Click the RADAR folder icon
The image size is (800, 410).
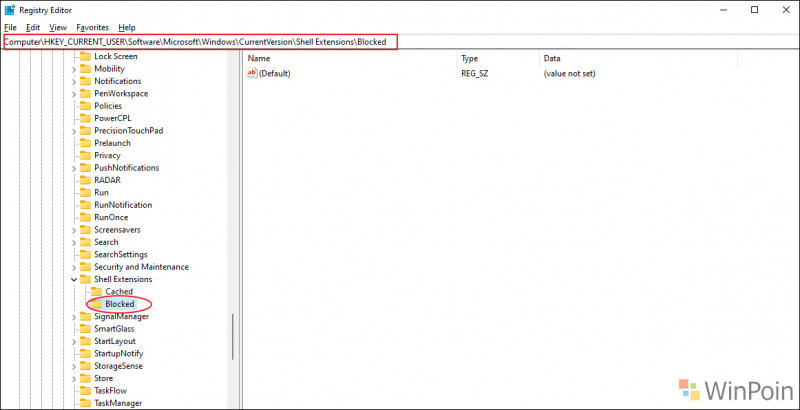[85, 180]
